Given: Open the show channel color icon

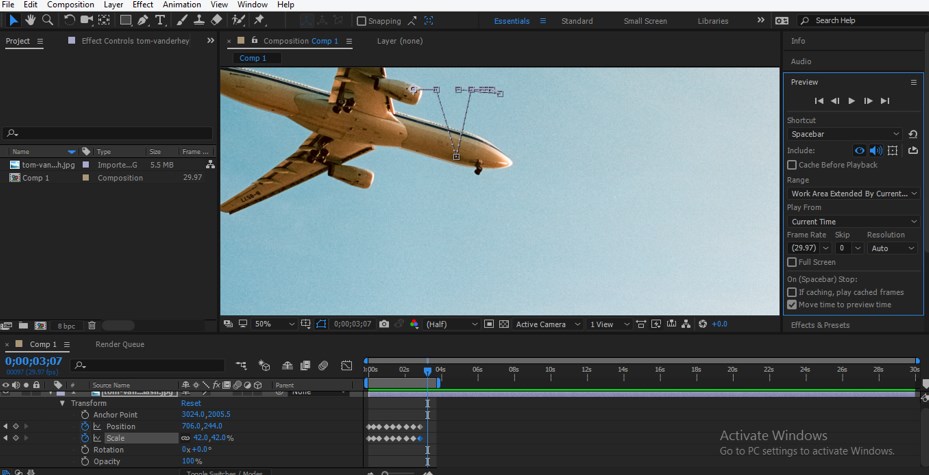Looking at the screenshot, I should coord(414,324).
